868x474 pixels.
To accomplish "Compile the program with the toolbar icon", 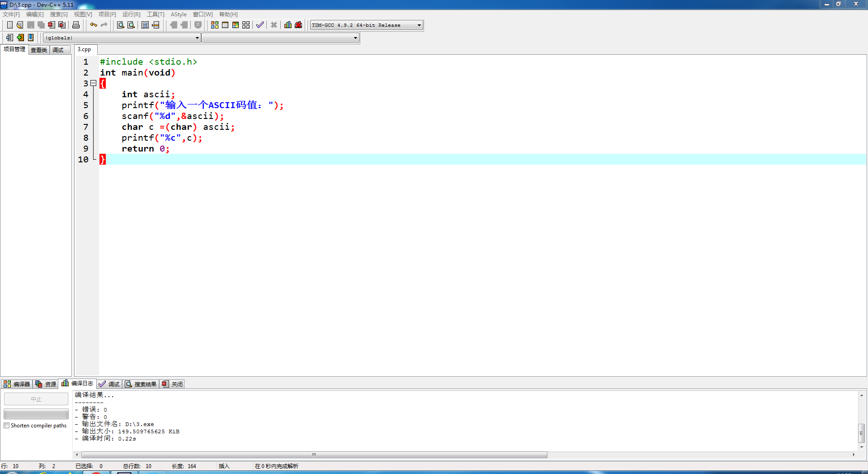I will click(215, 25).
